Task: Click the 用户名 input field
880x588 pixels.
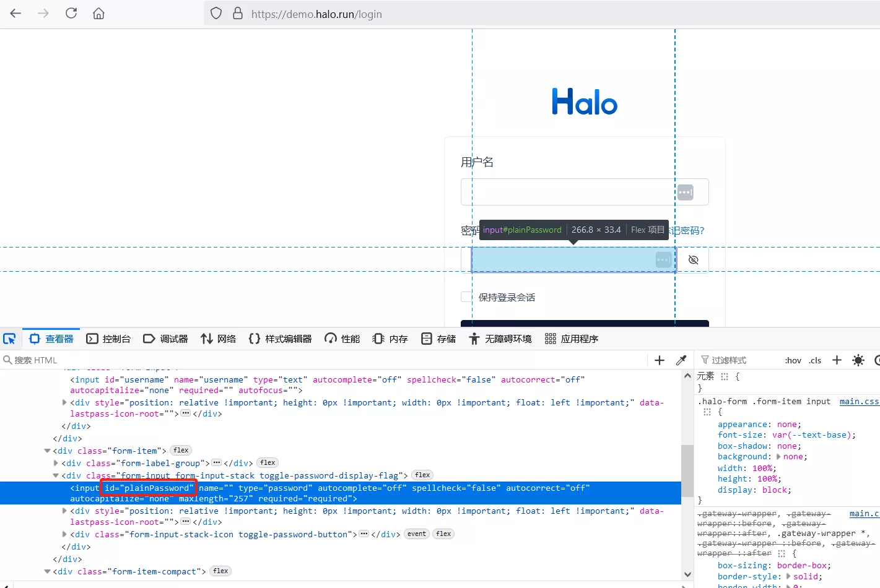Action: tap(567, 192)
